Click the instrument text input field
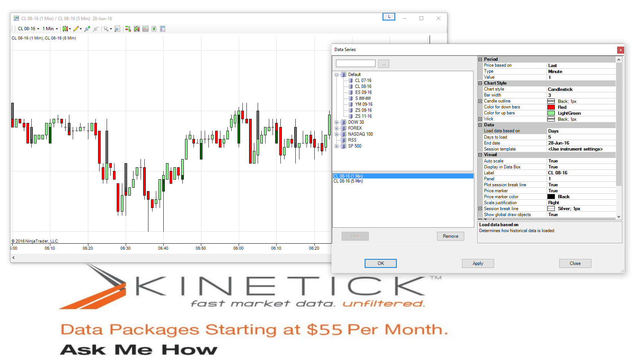This screenshot has width=641, height=364. pyautogui.click(x=356, y=63)
